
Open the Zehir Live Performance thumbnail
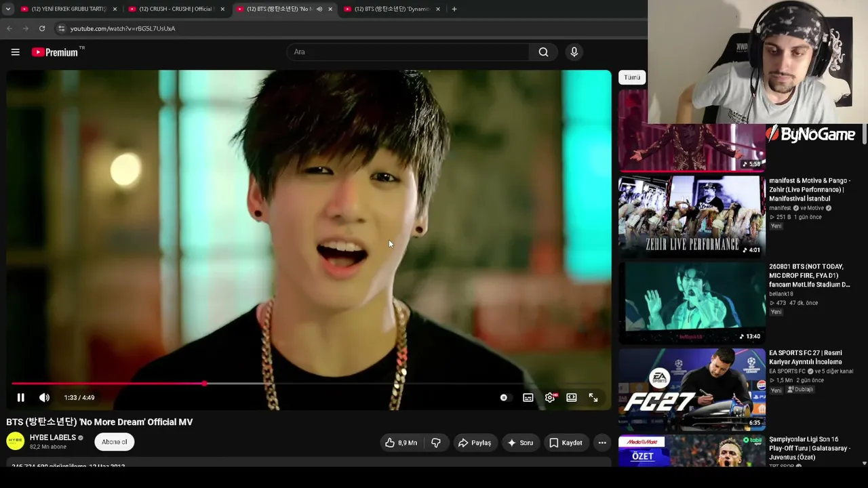[x=692, y=216]
